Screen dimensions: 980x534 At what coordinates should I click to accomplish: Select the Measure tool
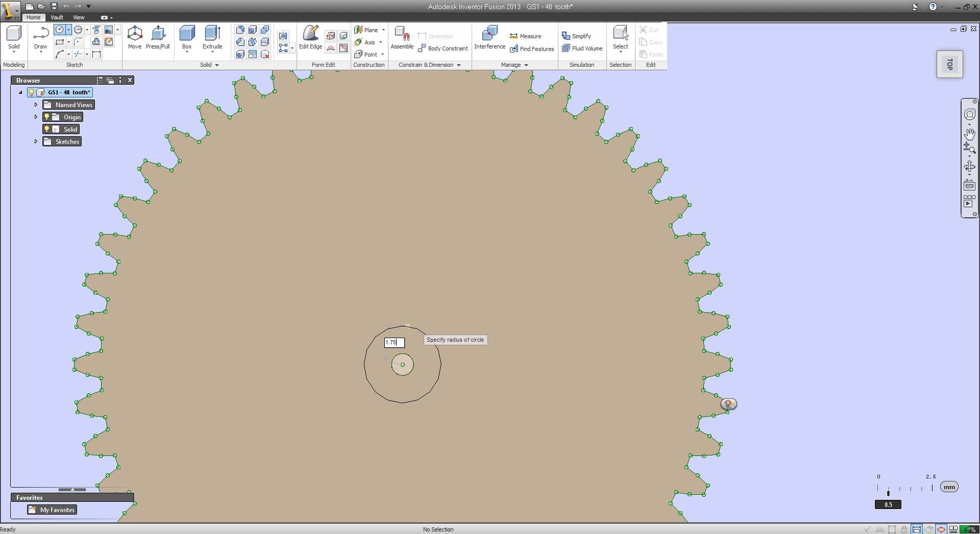526,36
